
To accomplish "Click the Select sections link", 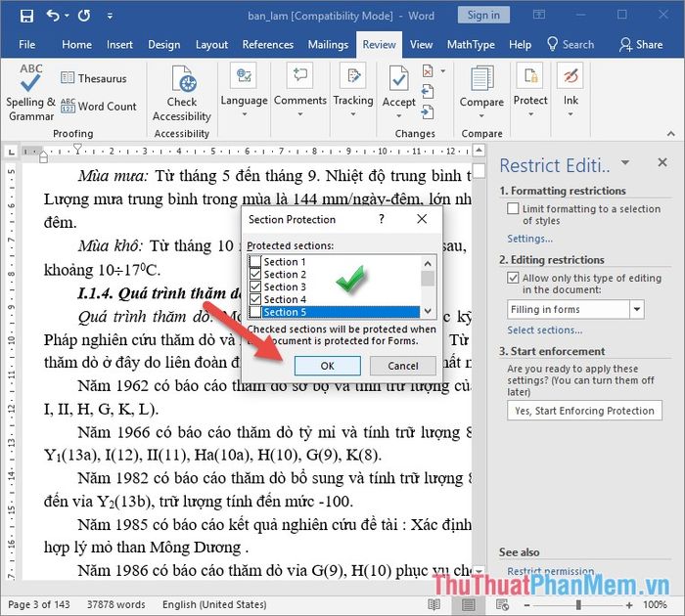I will pos(545,330).
